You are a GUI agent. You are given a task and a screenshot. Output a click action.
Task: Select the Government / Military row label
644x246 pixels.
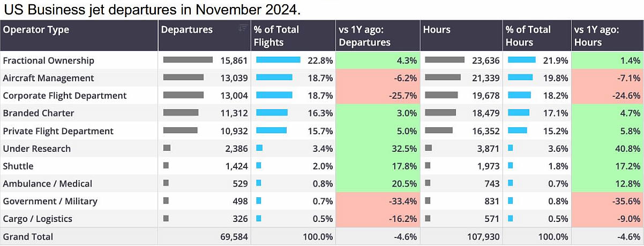point(51,201)
